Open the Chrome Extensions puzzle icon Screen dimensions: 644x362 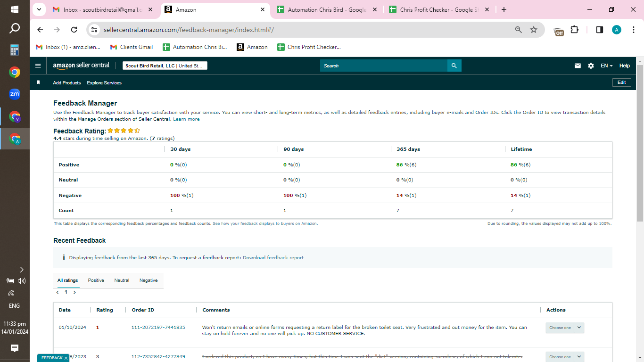[x=574, y=30]
